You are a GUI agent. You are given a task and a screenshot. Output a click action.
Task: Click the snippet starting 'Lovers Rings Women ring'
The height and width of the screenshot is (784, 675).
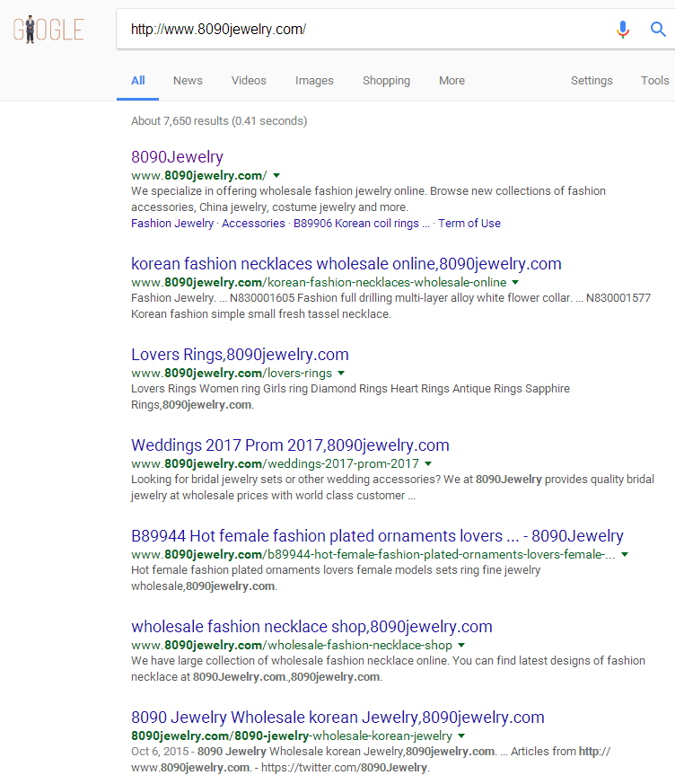point(350,397)
